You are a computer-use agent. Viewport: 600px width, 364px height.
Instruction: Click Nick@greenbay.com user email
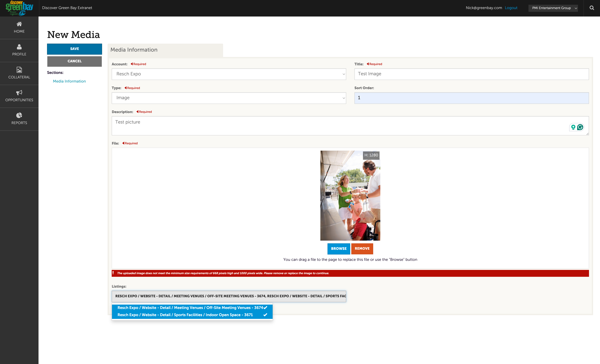pyautogui.click(x=484, y=8)
